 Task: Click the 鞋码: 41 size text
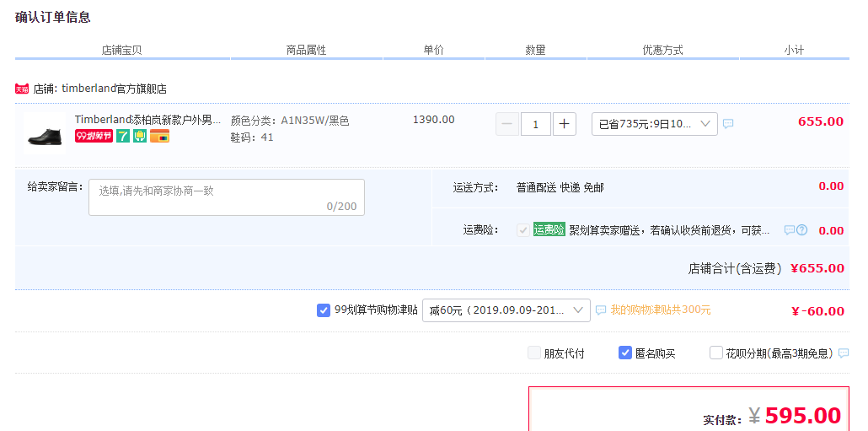pos(253,137)
